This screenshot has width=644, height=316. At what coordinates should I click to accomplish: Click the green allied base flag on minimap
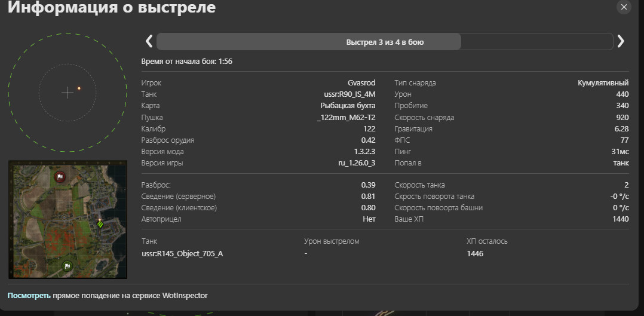coord(68,266)
